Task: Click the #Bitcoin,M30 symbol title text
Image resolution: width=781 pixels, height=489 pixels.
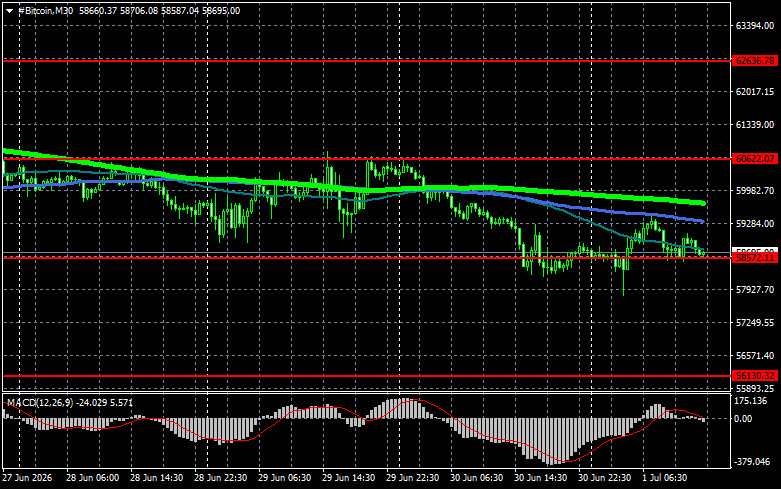Action: pyautogui.click(x=45, y=10)
